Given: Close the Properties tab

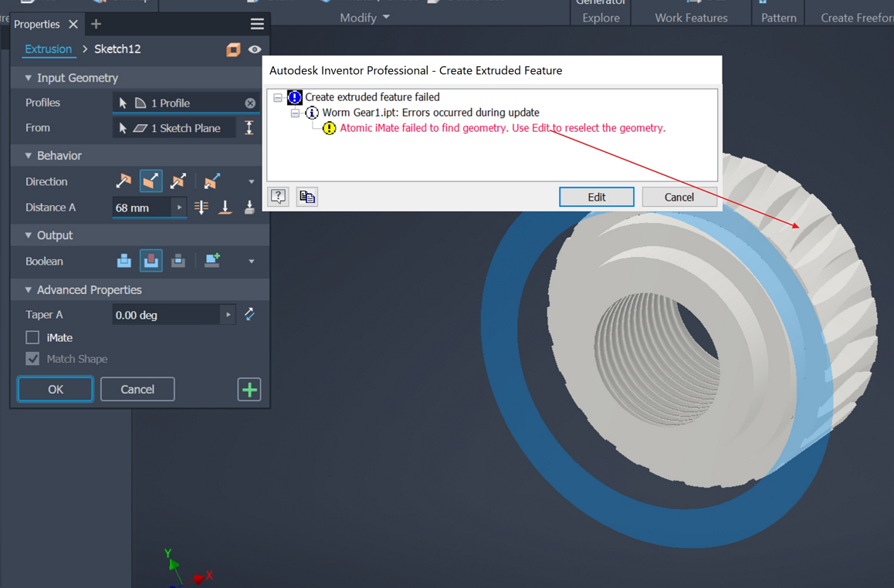Looking at the screenshot, I should [73, 24].
